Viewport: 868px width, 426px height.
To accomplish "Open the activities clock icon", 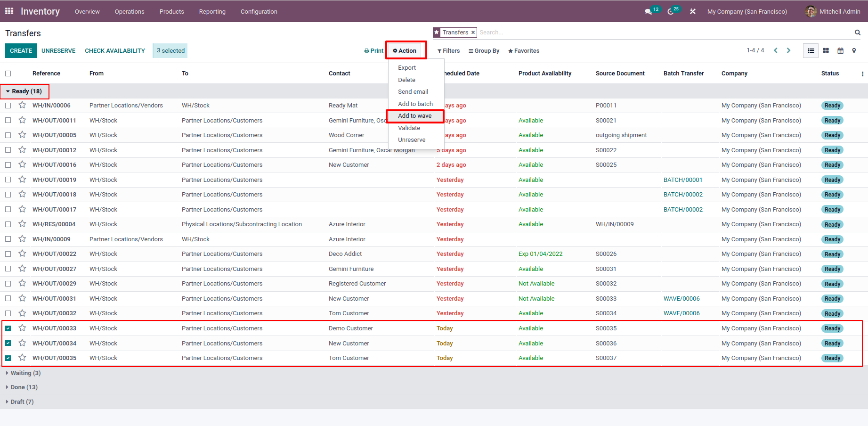I will point(671,11).
